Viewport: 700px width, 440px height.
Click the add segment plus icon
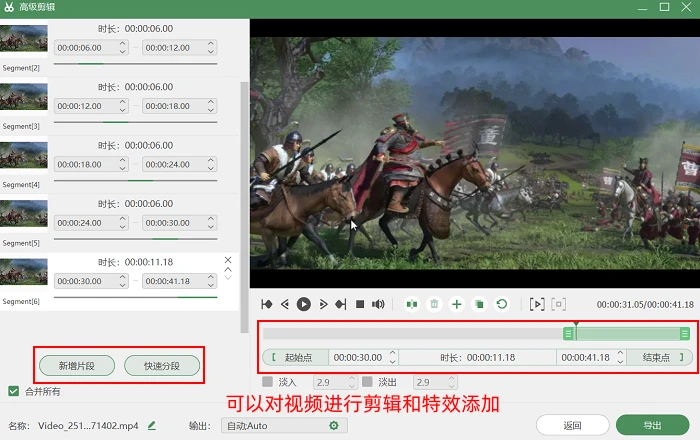pyautogui.click(x=457, y=304)
